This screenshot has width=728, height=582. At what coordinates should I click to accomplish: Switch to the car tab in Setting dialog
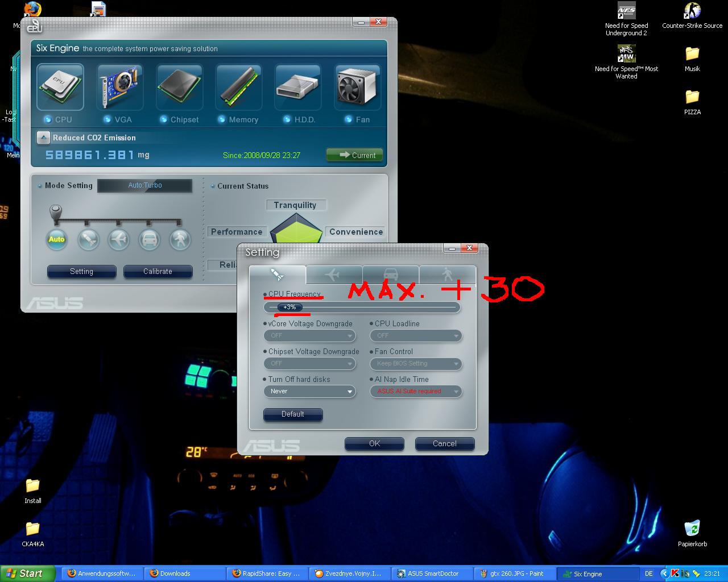[x=391, y=275]
